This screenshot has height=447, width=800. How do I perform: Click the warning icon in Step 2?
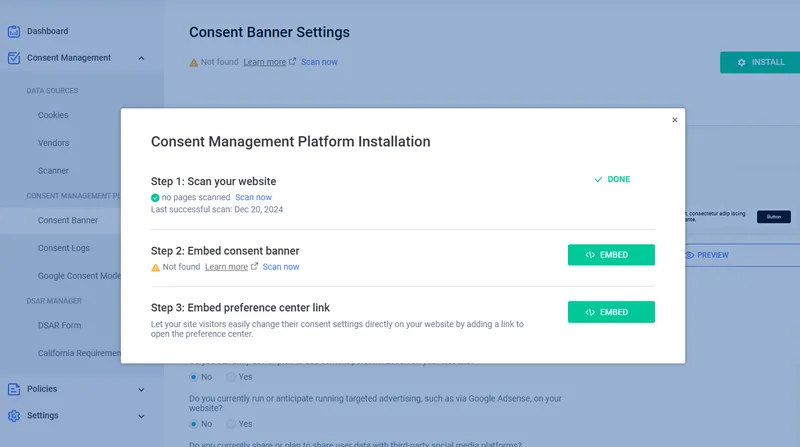click(x=155, y=267)
